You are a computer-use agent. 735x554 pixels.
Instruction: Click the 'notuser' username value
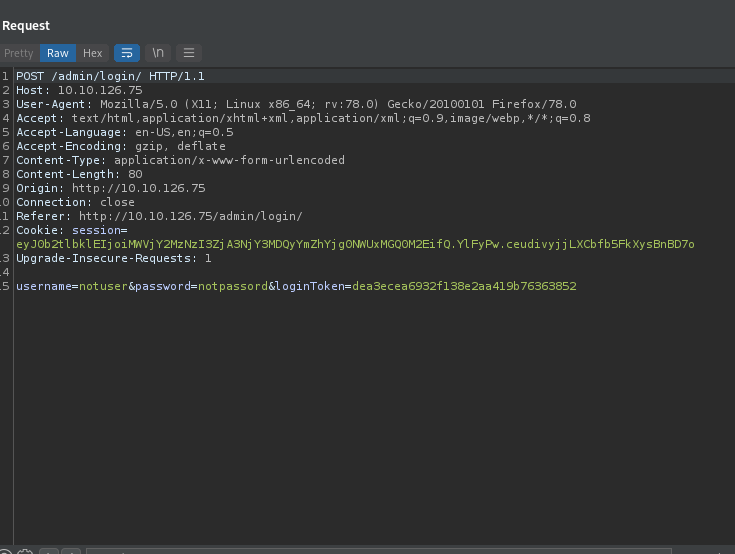[103, 286]
